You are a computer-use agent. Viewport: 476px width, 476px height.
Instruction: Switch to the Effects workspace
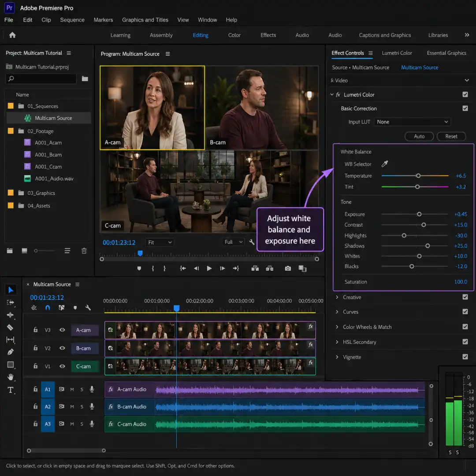(268, 35)
